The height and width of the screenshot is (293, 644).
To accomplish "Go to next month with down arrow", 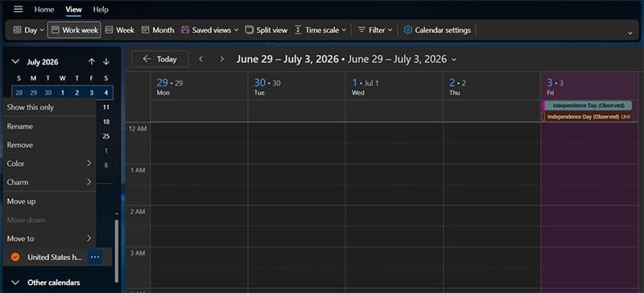I will pyautogui.click(x=106, y=62).
